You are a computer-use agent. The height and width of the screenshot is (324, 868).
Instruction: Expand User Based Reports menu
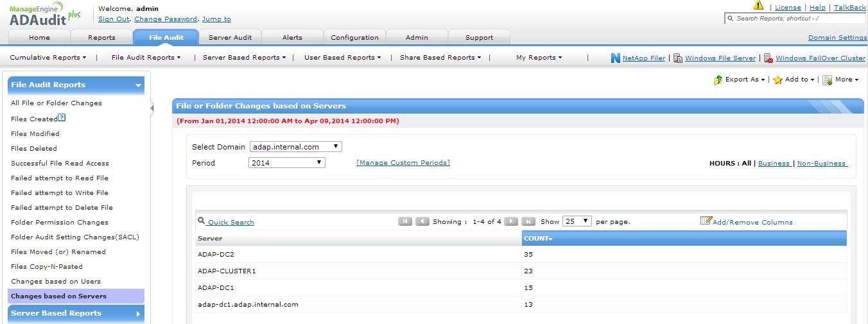[x=342, y=58]
